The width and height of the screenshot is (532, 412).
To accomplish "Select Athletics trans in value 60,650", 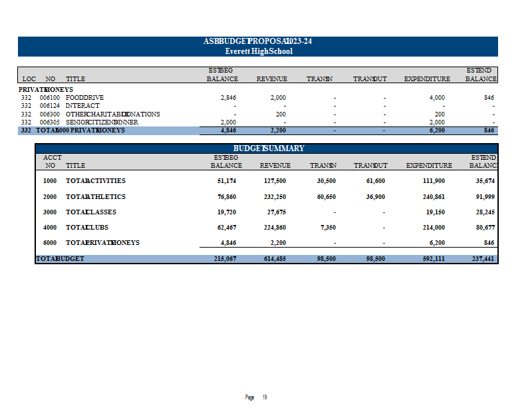I will [x=327, y=196].
